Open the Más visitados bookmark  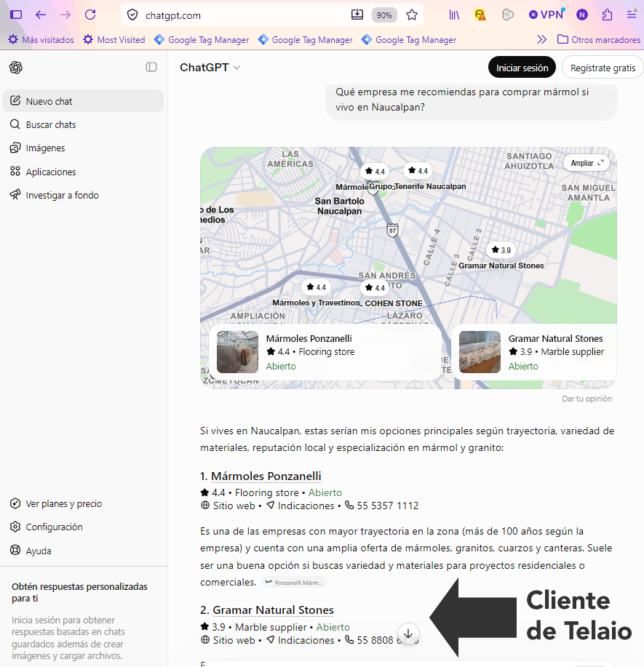coord(41,39)
